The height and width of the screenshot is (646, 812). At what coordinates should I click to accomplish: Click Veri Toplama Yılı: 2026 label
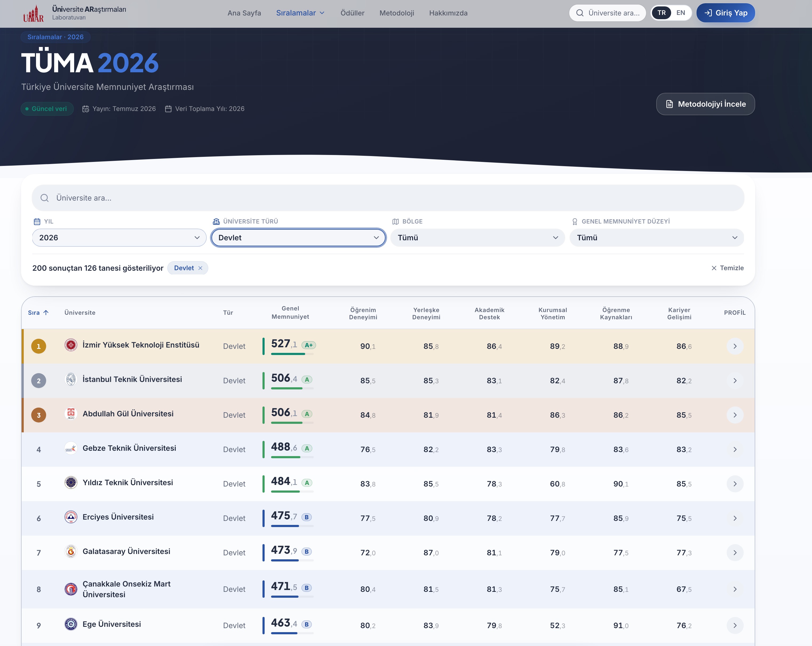point(205,109)
